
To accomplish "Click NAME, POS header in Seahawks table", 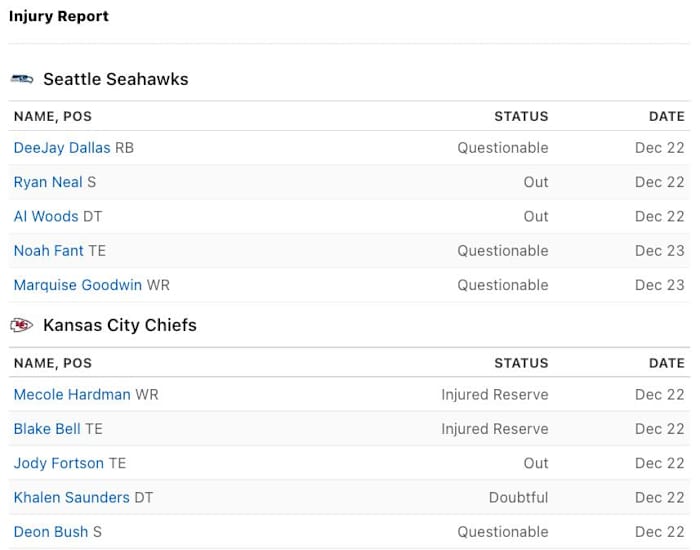I will pos(53,116).
